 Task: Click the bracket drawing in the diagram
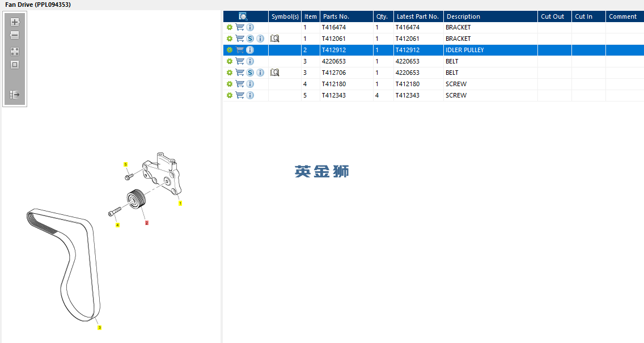click(x=162, y=172)
